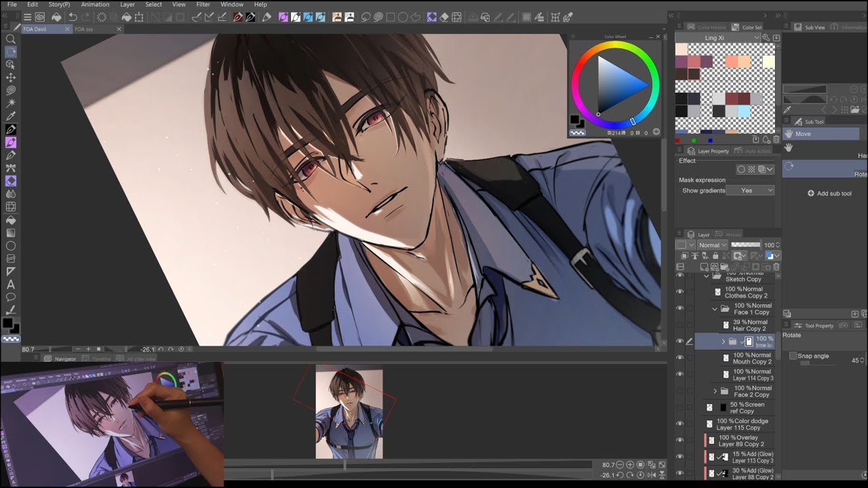Select the Pen tool
The width and height of the screenshot is (868, 488).
(11, 129)
